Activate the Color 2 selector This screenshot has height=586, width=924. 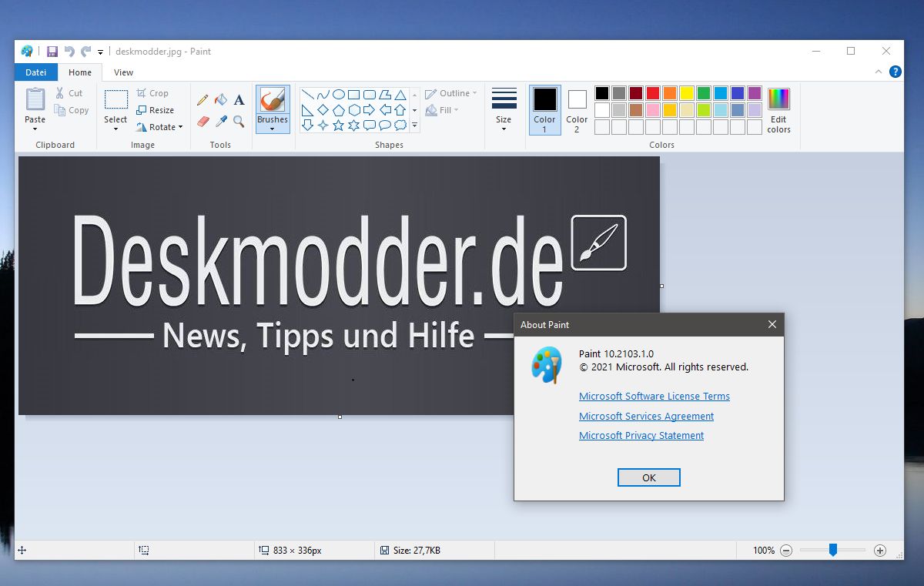point(577,110)
